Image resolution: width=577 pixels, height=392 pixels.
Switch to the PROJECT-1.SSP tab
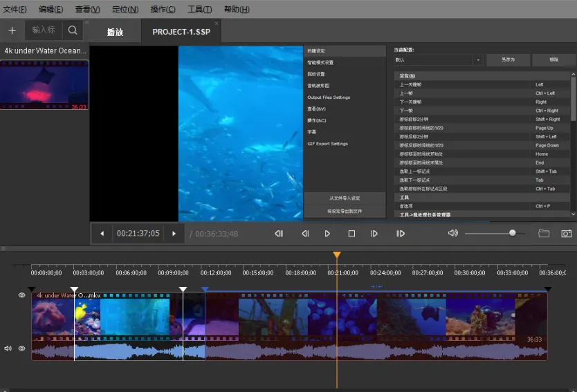(181, 32)
